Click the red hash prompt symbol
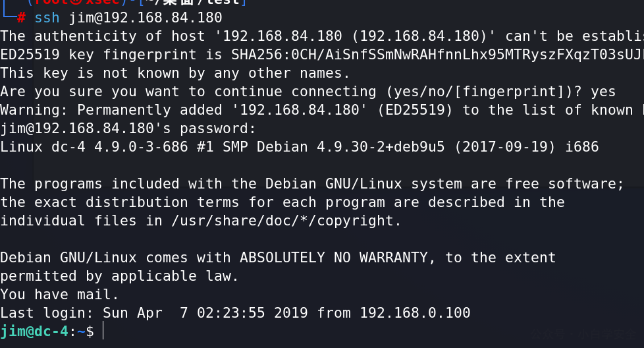This screenshot has width=644, height=348. [21, 18]
